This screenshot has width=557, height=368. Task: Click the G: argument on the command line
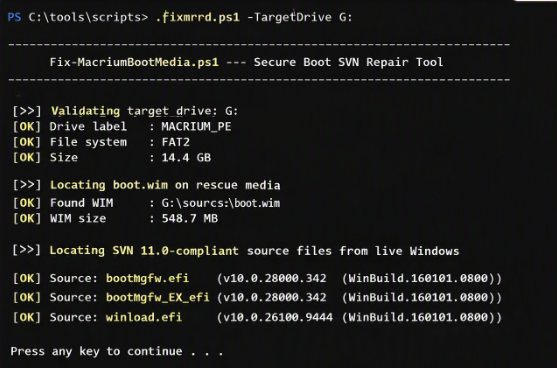(345, 17)
